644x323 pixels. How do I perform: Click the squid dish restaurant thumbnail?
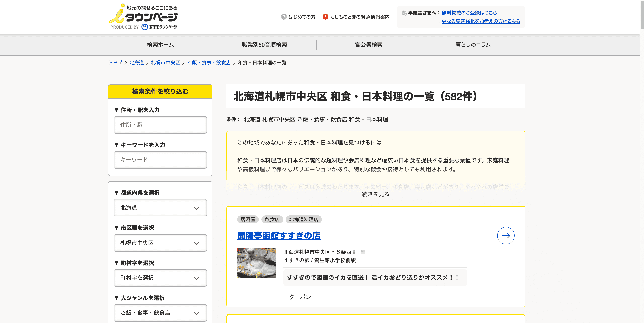(256, 263)
